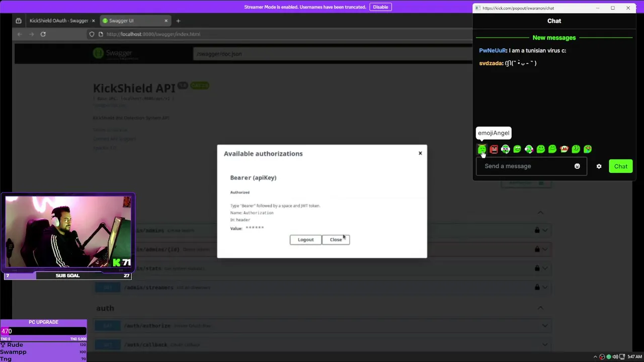This screenshot has width=644, height=362.
Task: Pick the sixth quick emote, a grinning blob
Action: pos(541,149)
